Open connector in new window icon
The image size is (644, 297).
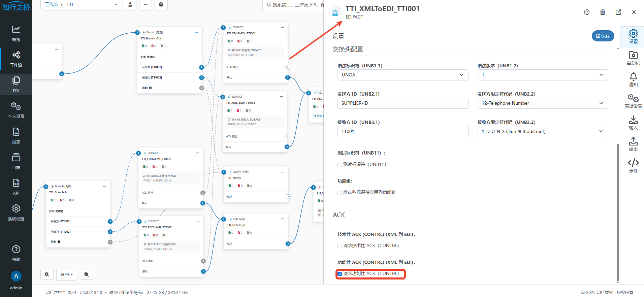(618, 12)
